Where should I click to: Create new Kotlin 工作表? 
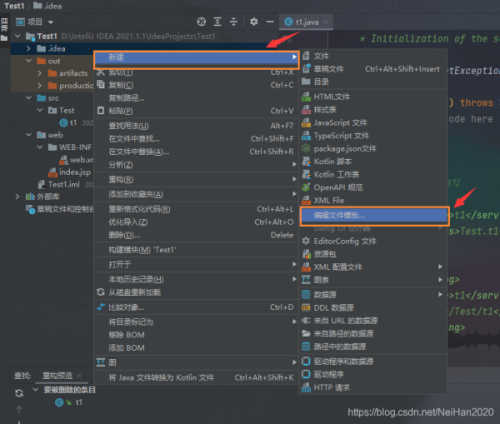[x=373, y=174]
